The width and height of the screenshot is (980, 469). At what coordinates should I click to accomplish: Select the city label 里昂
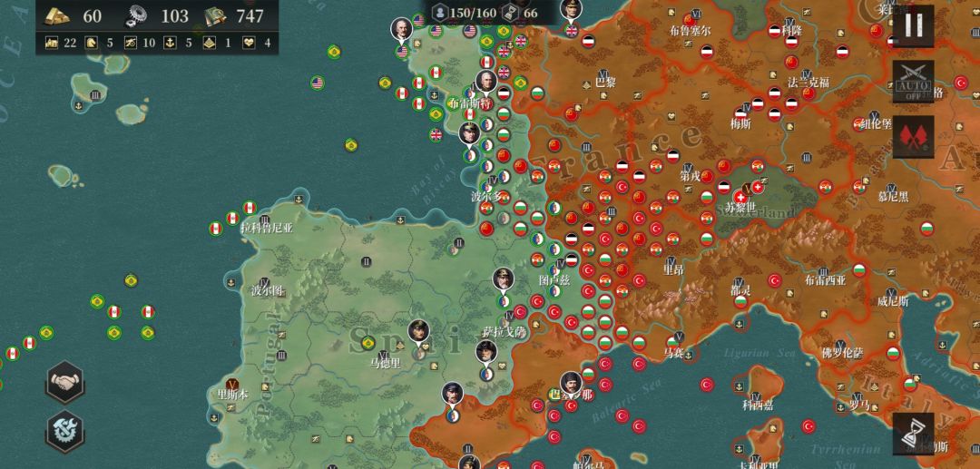673,270
